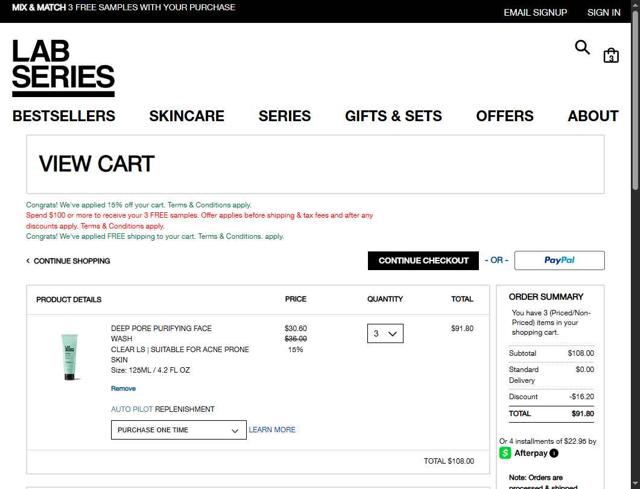Image resolution: width=640 pixels, height=489 pixels.
Task: Click the Order Summary heading
Action: (x=546, y=297)
